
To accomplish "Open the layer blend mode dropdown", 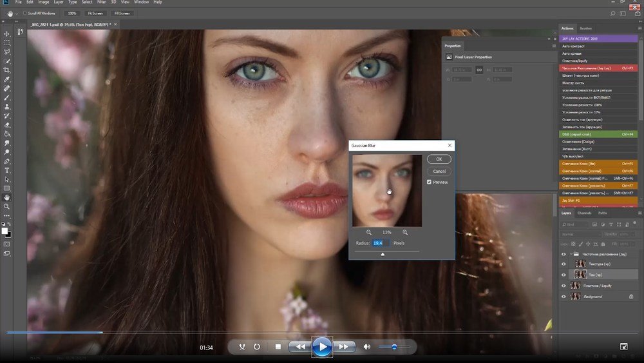I will click(580, 234).
